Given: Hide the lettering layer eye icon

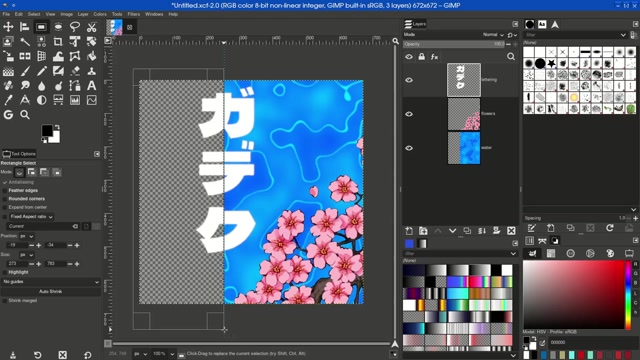Looking at the screenshot, I should tap(409, 80).
